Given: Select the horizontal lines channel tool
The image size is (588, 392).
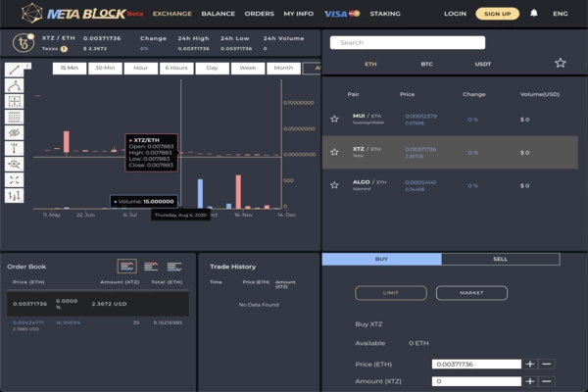Looking at the screenshot, I should click(15, 117).
